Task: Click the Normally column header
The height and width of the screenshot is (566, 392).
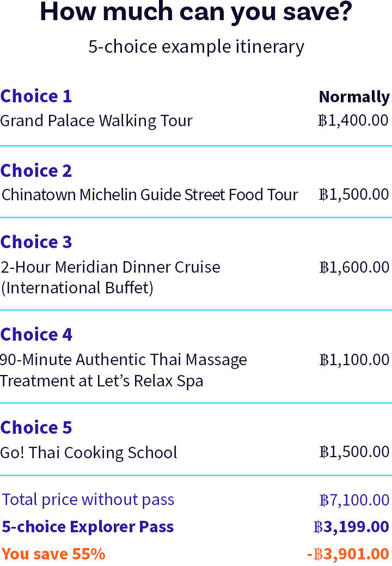Action: pyautogui.click(x=354, y=97)
